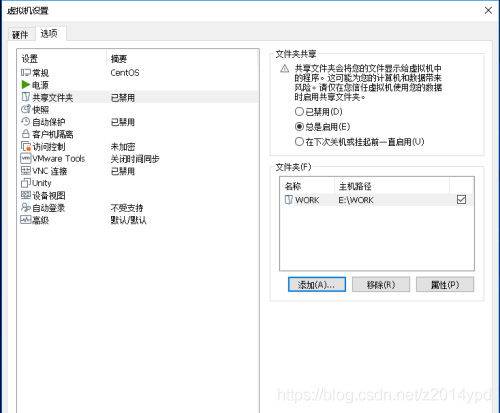Image resolution: width=500 pixels, height=413 pixels.
Task: Select the 快照 row text
Action: (x=40, y=110)
